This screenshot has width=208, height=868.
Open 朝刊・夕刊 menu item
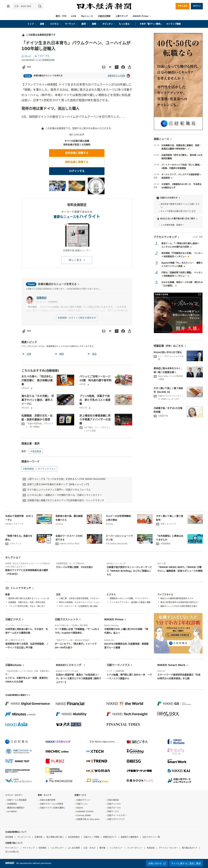coord(61,16)
